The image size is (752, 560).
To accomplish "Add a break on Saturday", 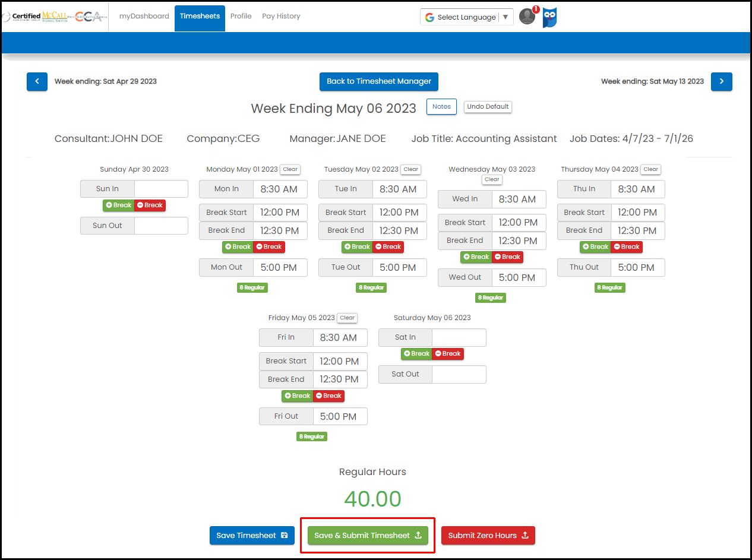I will click(x=417, y=354).
